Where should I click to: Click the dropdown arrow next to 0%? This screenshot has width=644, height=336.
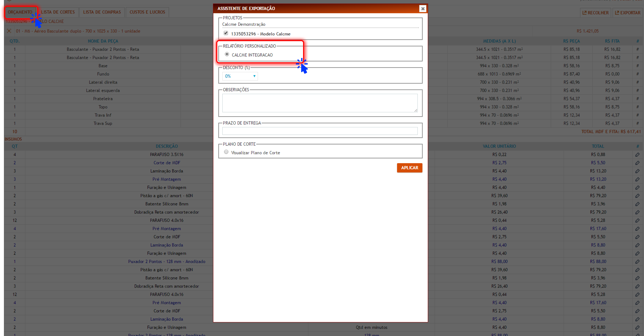[254, 76]
